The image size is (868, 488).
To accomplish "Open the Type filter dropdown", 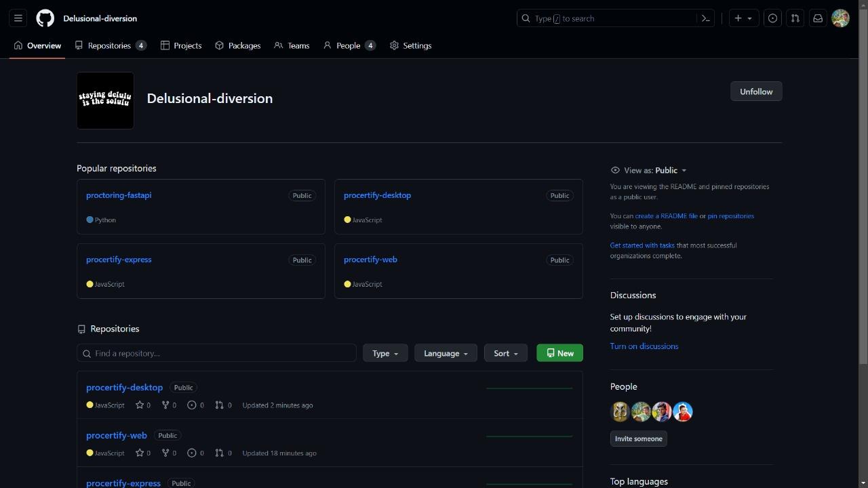I will (385, 353).
